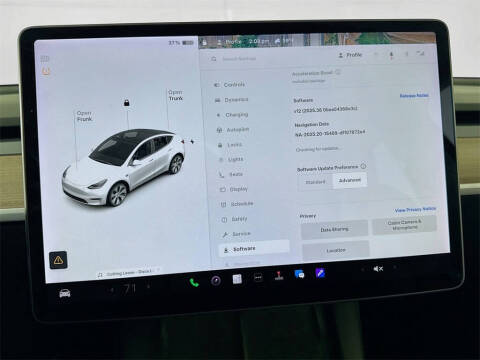
Task: Open the Schedule settings menu
Action: point(237,204)
